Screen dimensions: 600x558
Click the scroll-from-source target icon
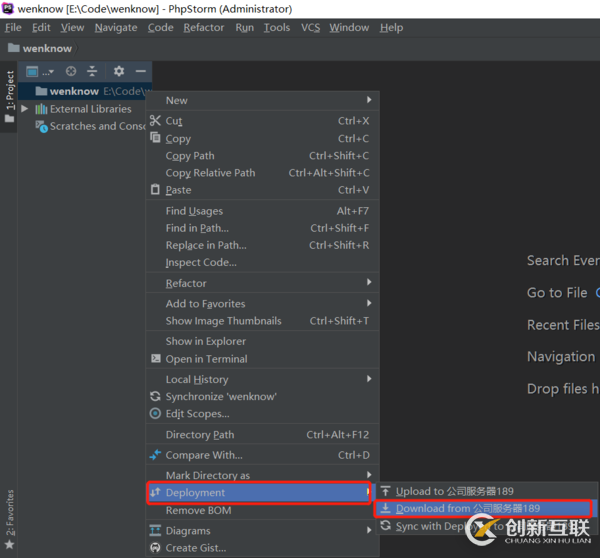(71, 71)
